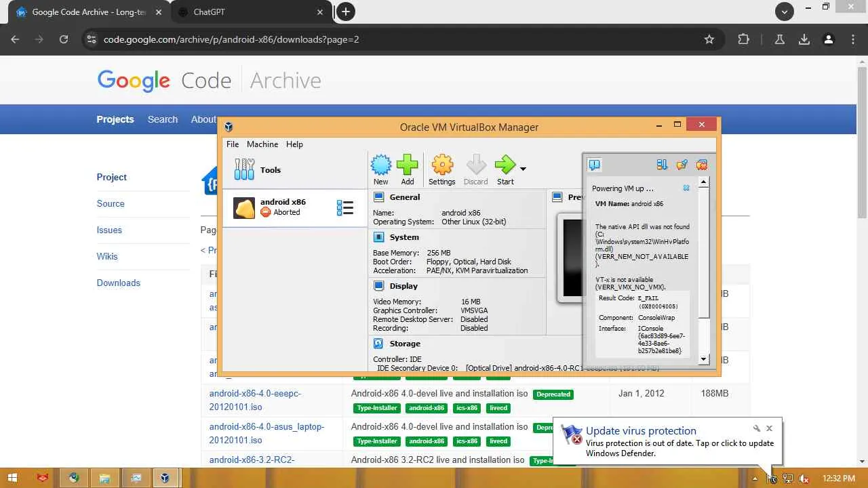Open the Downloads link in the sidebar

pyautogui.click(x=119, y=283)
